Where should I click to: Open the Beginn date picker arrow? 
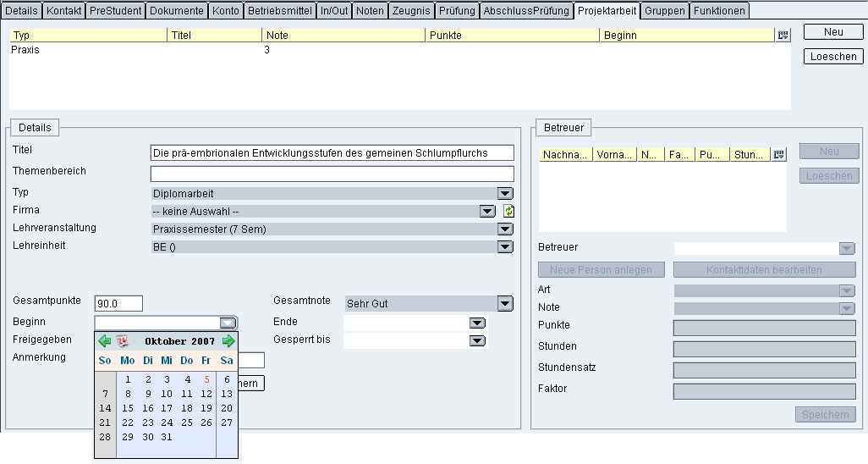click(228, 323)
